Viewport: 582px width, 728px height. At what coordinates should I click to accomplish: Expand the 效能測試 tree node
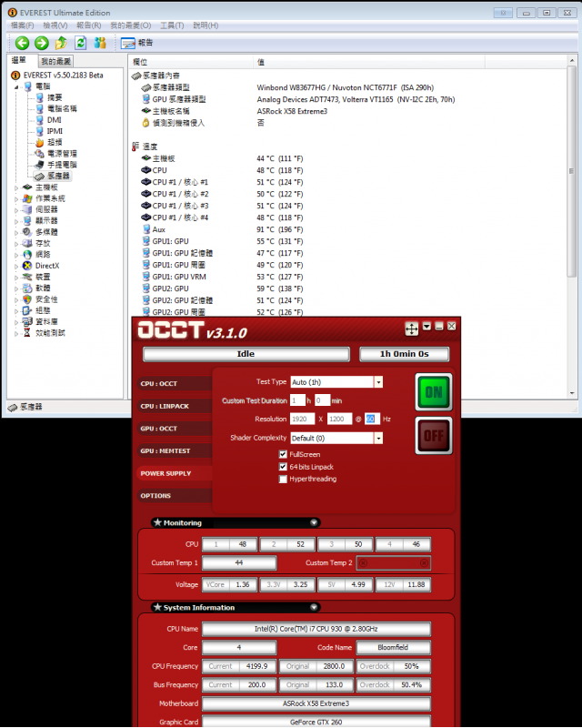(16, 333)
